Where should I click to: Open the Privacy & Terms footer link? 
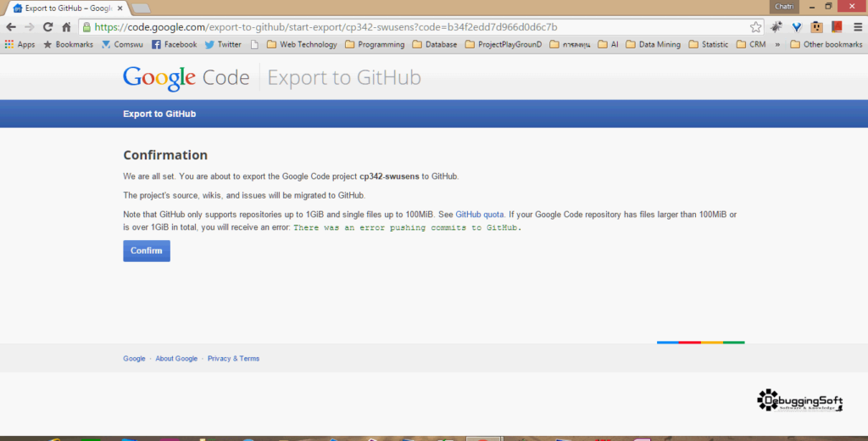click(x=233, y=359)
